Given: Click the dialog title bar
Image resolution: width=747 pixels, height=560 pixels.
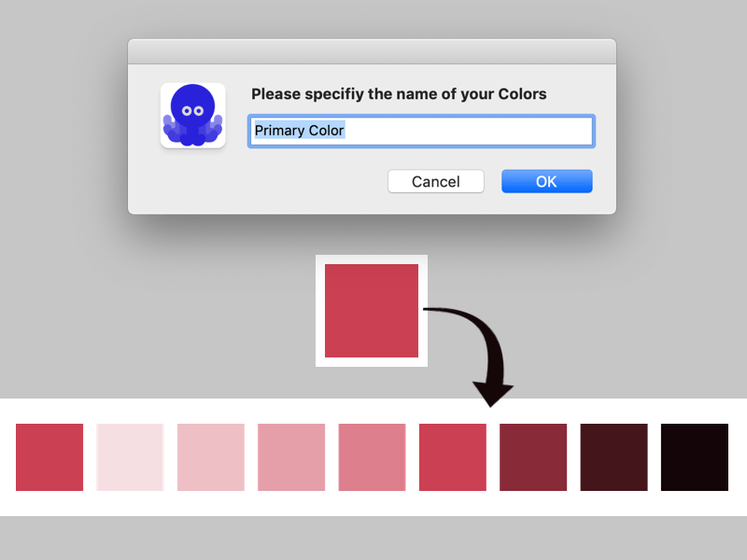Looking at the screenshot, I should (372, 51).
